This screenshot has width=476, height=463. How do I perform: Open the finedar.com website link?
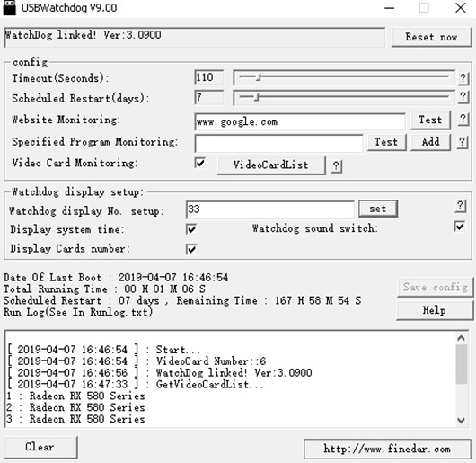click(x=387, y=449)
